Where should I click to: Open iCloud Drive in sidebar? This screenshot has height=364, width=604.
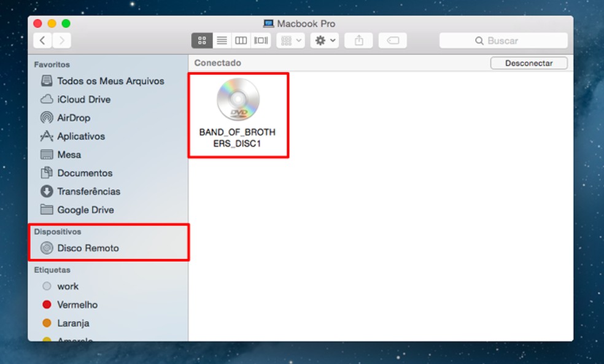(x=76, y=99)
